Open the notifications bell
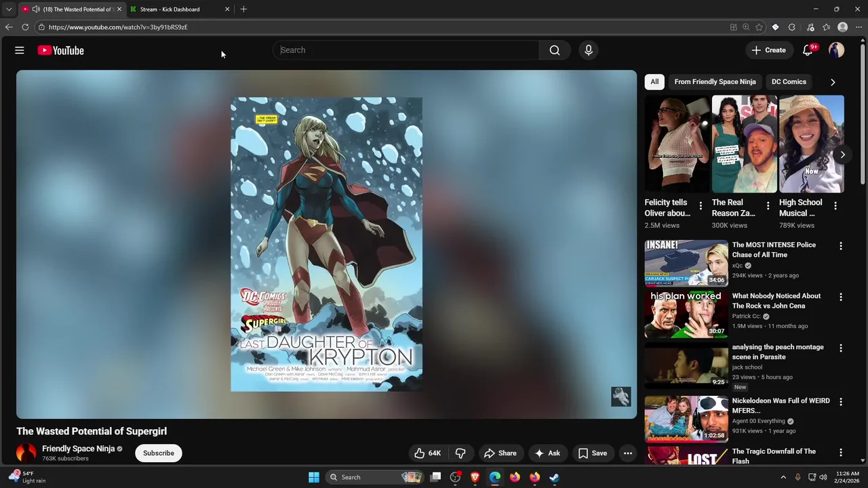The image size is (868, 488). click(808, 50)
